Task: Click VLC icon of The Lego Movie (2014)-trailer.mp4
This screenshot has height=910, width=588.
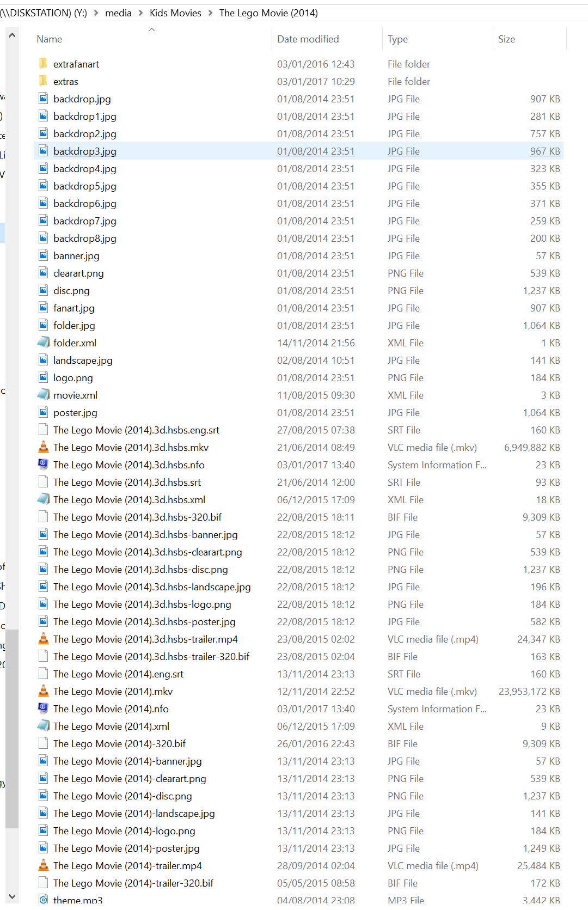Action: point(44,865)
